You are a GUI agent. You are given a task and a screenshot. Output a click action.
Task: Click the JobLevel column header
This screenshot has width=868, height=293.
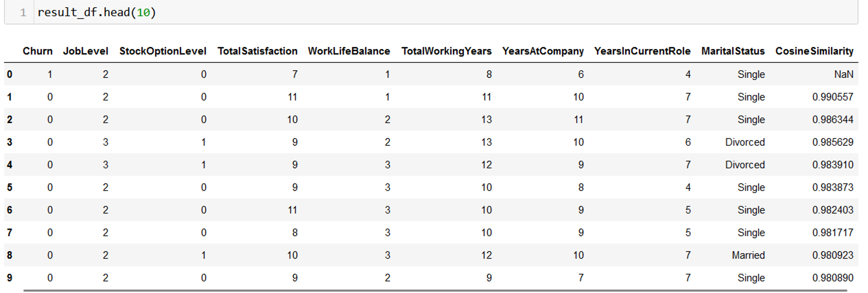tap(86, 51)
